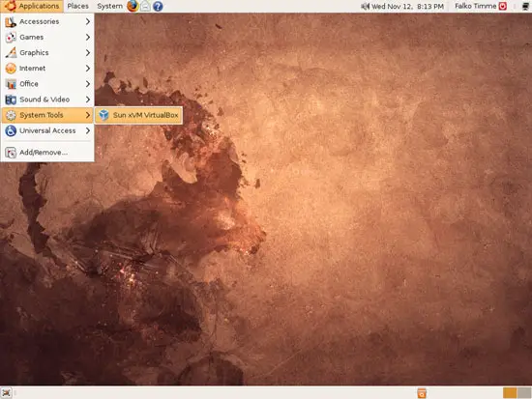Open the trash icon in bottom panel
Viewport: 532px width, 399px height.
click(x=422, y=393)
